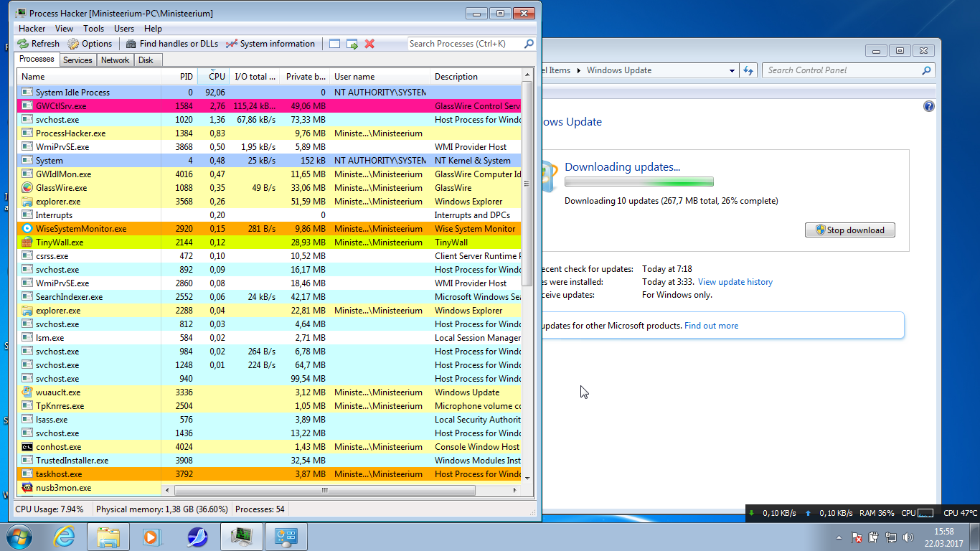
Task: Switch to the Network tab
Action: tap(115, 60)
